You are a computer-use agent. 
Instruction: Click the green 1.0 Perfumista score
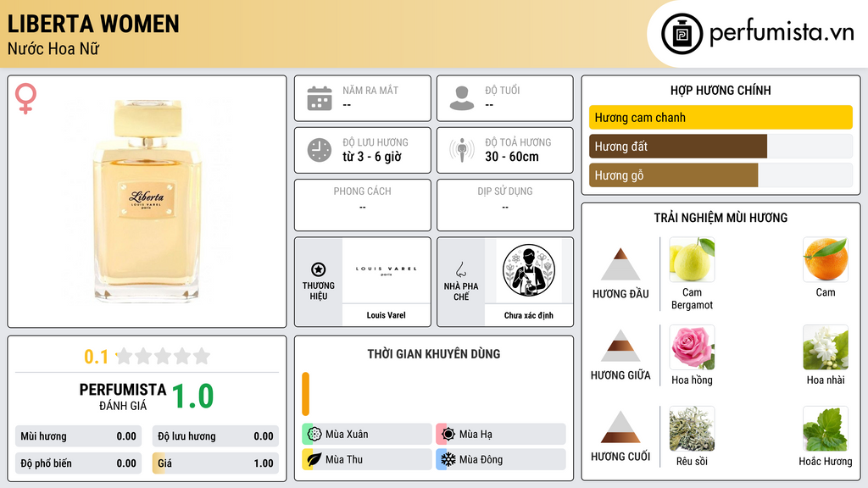coord(192,396)
